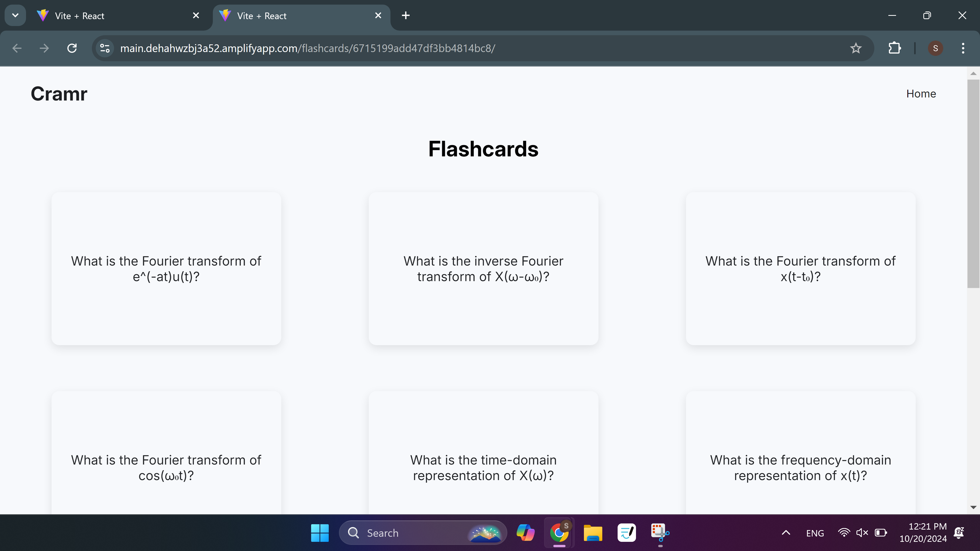The height and width of the screenshot is (551, 980).
Task: Open Chrome three-dot menu
Action: click(963, 48)
